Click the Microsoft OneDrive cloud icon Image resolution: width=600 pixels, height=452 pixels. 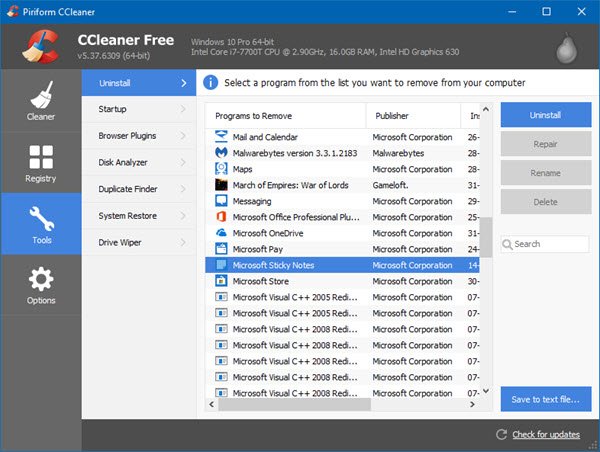click(221, 233)
